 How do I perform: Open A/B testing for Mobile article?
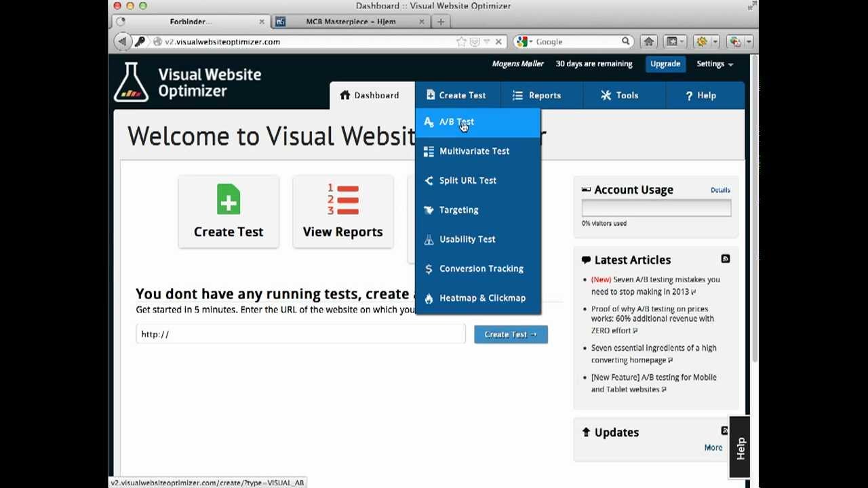coord(654,383)
